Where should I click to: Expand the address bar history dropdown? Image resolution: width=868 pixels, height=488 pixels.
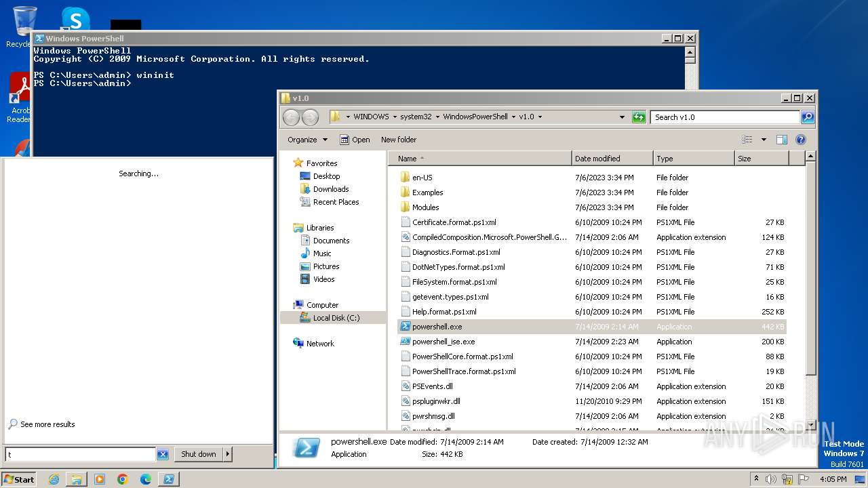click(622, 117)
